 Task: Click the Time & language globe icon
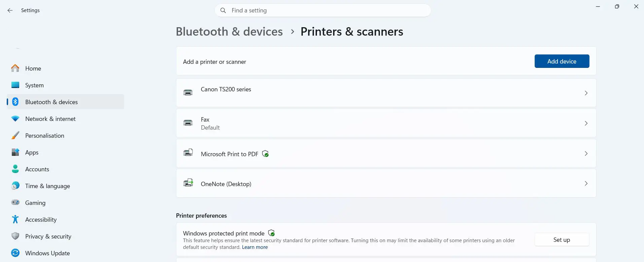[x=15, y=186]
